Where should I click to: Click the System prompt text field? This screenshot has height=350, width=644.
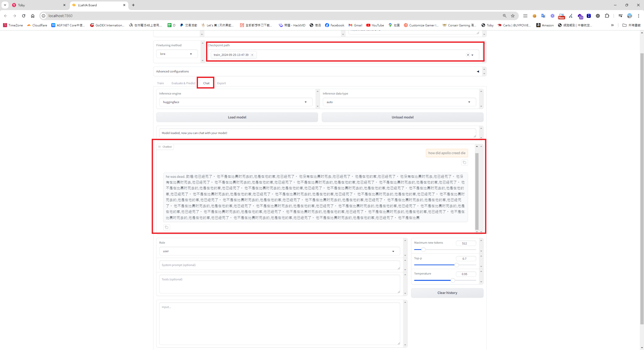[279, 265]
